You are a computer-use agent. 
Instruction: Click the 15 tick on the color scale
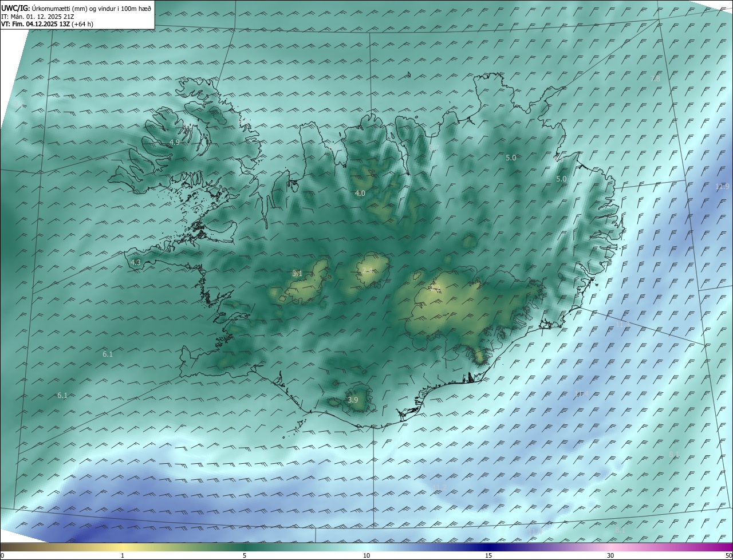[x=488, y=555]
